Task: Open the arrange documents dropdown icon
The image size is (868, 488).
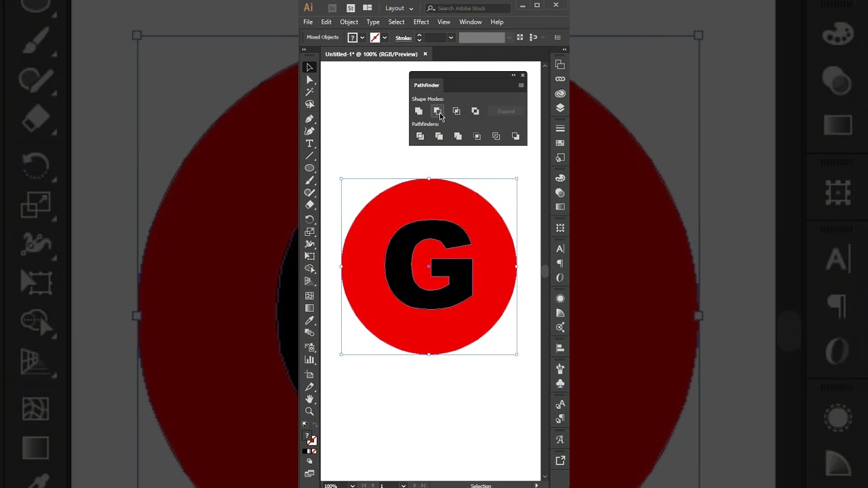Action: pos(368,8)
